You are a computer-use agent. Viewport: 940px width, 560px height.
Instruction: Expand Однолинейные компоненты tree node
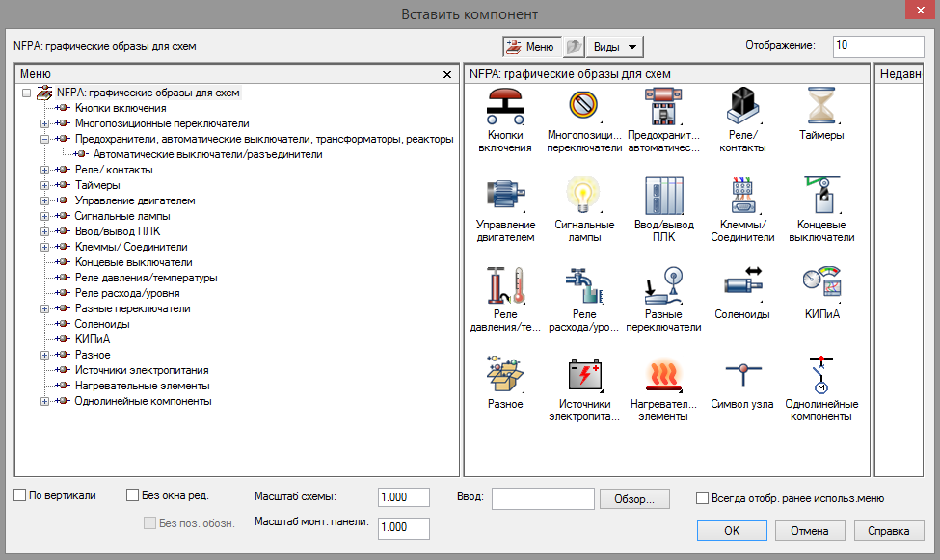tap(44, 402)
